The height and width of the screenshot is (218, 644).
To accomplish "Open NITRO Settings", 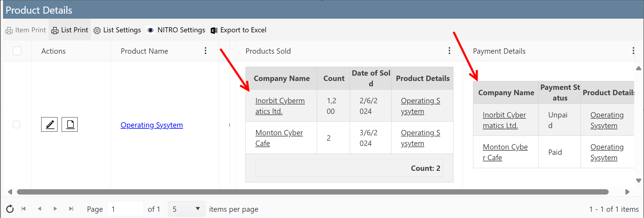I will tap(176, 30).
